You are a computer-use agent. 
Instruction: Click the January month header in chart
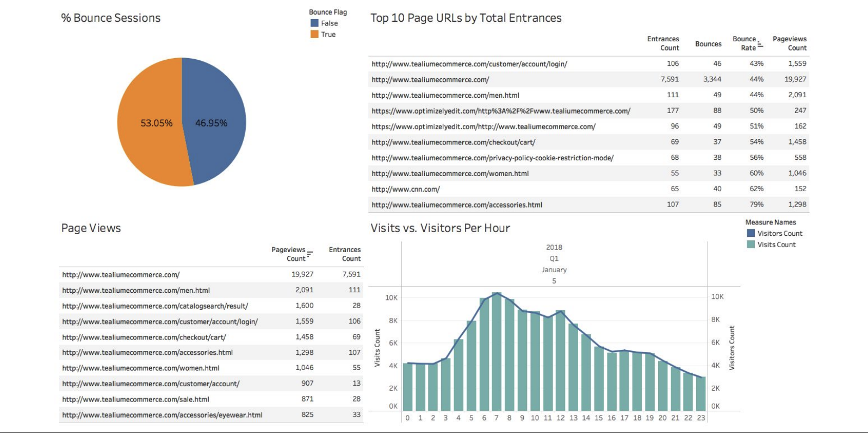pos(554,269)
